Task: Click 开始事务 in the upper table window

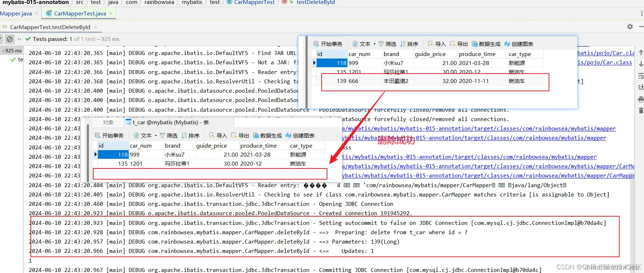Action: (328, 44)
